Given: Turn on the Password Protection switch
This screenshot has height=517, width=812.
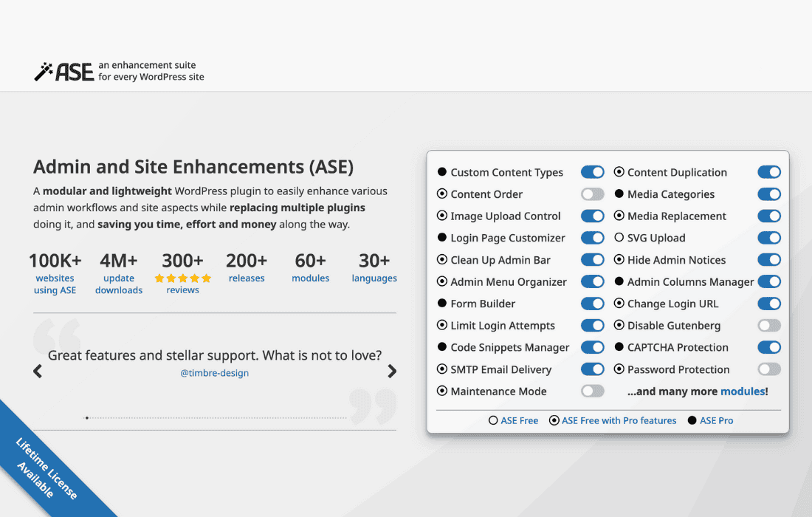Looking at the screenshot, I should (769, 369).
